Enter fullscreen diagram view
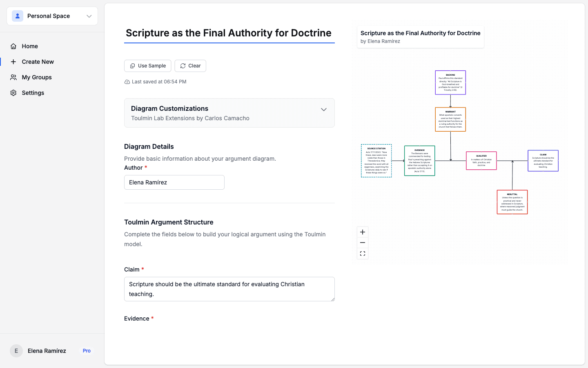 pos(362,253)
